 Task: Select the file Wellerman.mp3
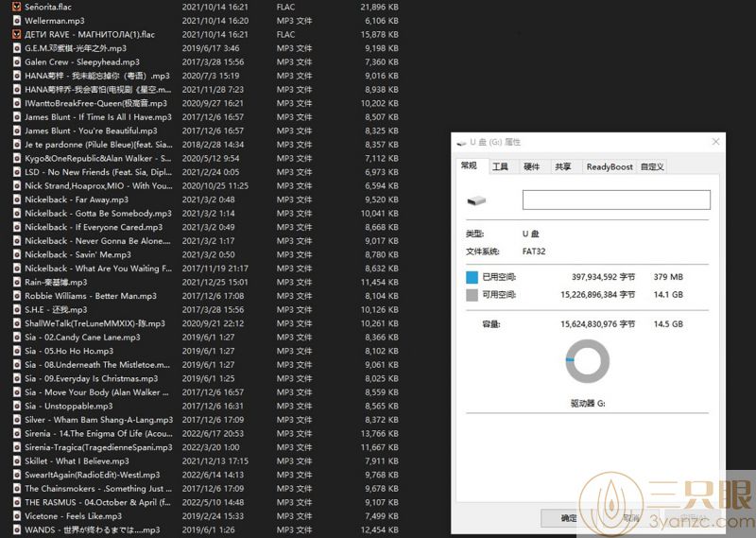tap(55, 21)
